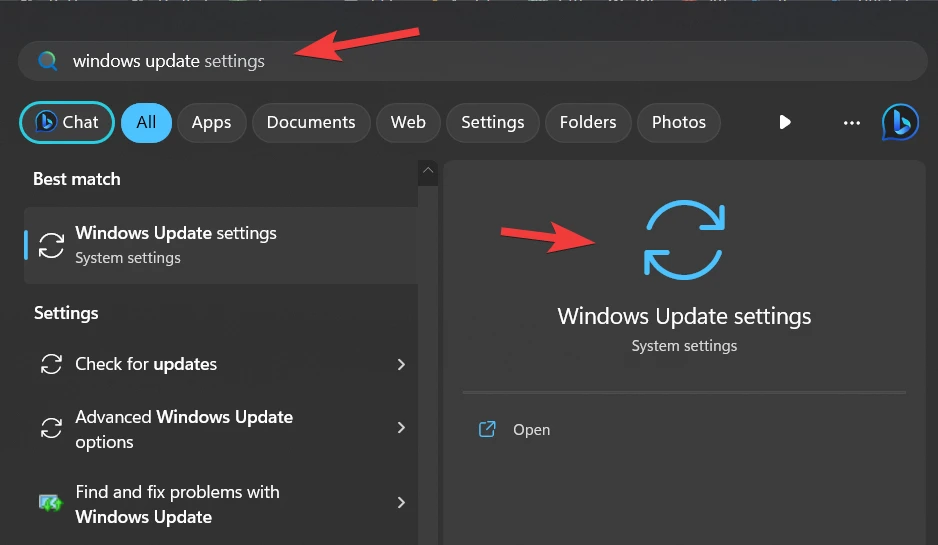Screen dimensions: 938x545
Task: Click sync icon beside Check for updates
Action: [51, 364]
